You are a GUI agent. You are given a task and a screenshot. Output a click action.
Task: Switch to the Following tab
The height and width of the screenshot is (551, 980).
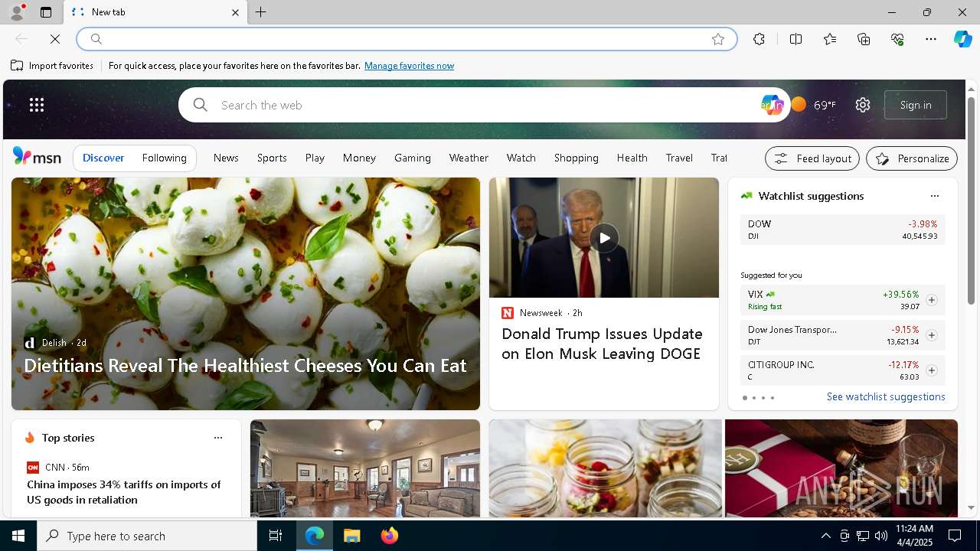(164, 158)
